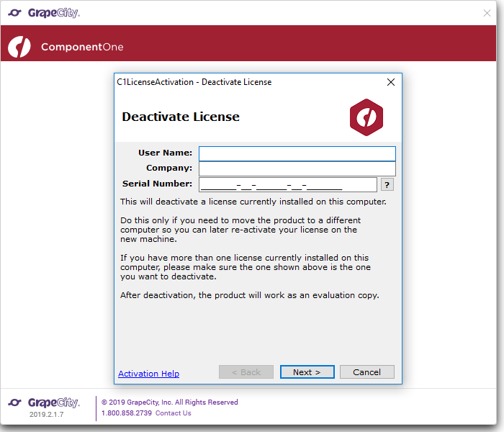Open the Contact Us link in footer

pos(174,413)
